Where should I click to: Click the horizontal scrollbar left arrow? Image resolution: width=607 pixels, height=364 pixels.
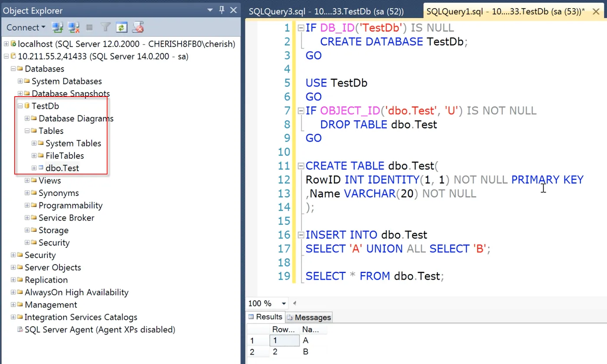pos(295,303)
